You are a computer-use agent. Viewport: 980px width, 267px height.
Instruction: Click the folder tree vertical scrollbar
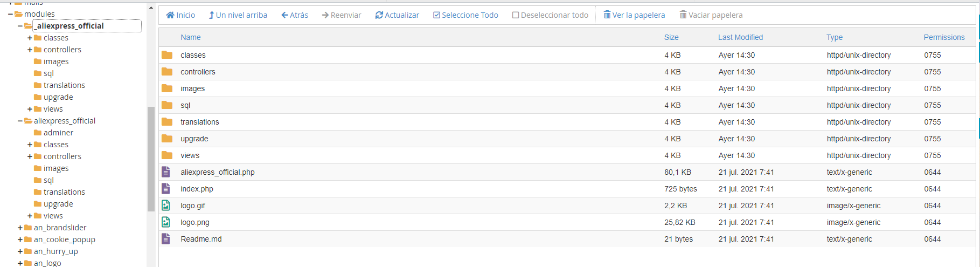(x=151, y=159)
